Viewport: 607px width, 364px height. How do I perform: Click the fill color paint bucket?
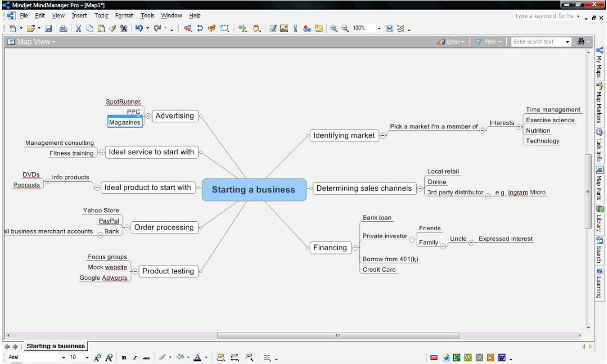point(181,358)
